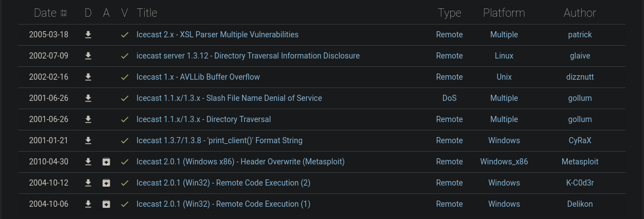Image resolution: width=644 pixels, height=219 pixels.
Task: View exploits by author Metasploit
Action: point(580,162)
